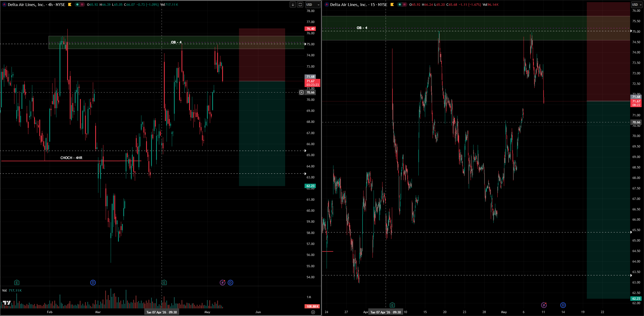644x316 pixels.
Task: Open the lightning news marker on 4h chart
Action: click(222, 282)
